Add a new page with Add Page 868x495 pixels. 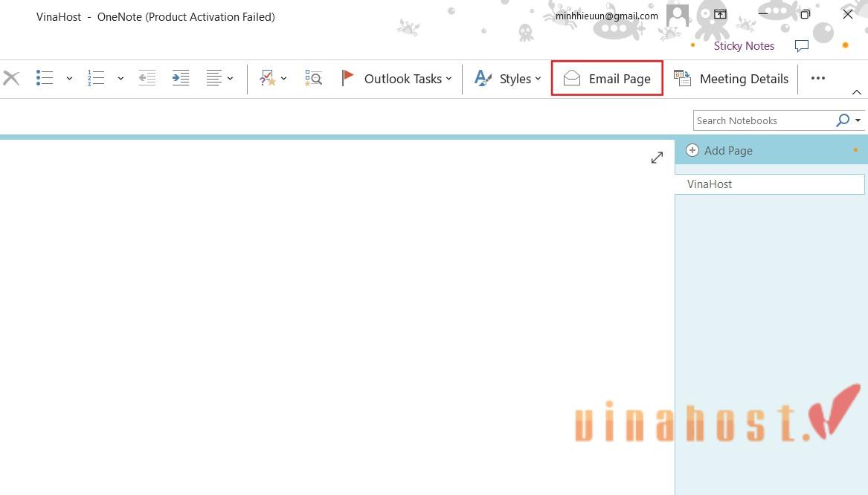tap(719, 150)
